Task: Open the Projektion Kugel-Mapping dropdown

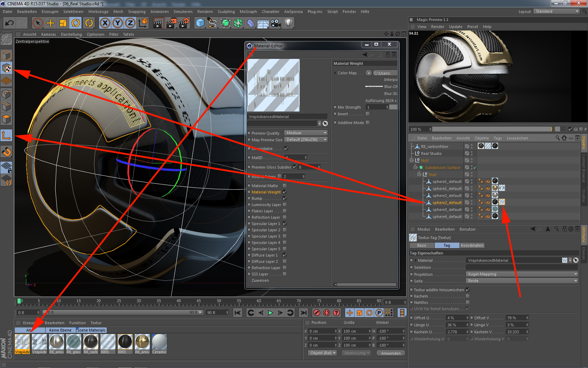Action: pyautogui.click(x=522, y=274)
